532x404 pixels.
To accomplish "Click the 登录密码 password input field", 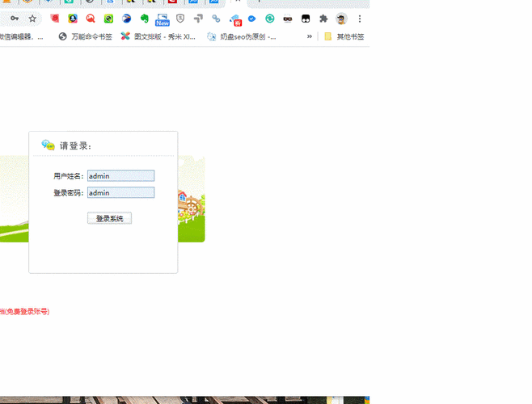I will tap(120, 192).
